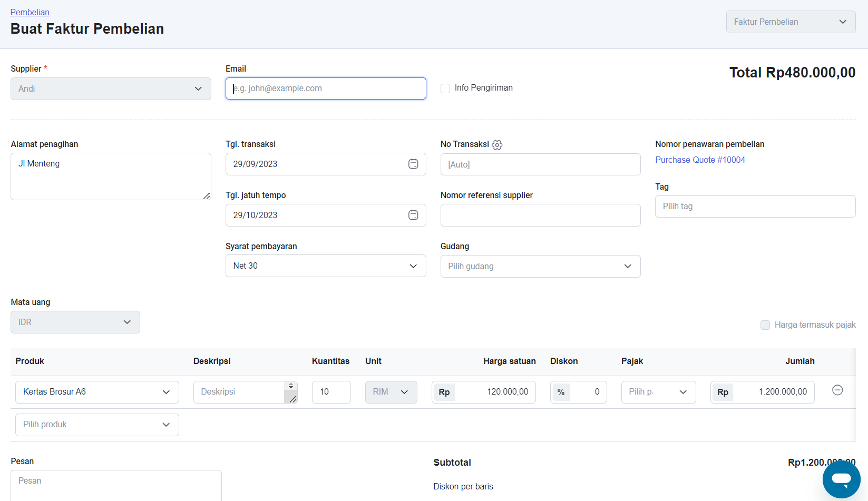
Task: Click the Nomor referensi supplier field
Action: [x=540, y=215]
